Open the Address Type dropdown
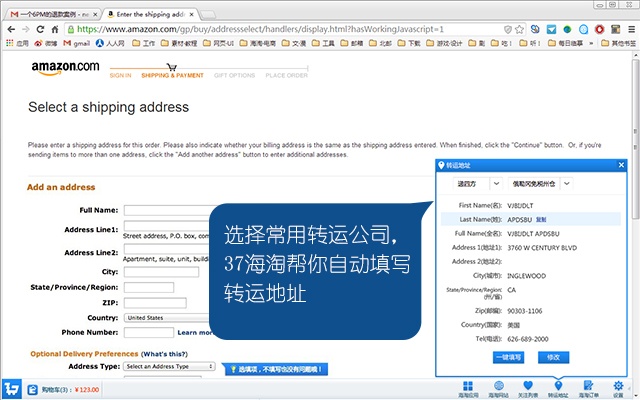The height and width of the screenshot is (400, 640). click(x=169, y=366)
